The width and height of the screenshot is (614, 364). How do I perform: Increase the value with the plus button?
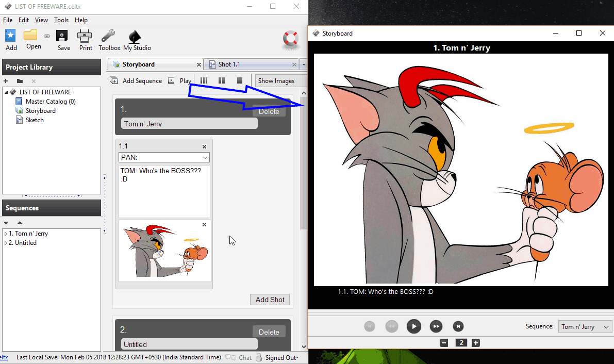(476, 343)
